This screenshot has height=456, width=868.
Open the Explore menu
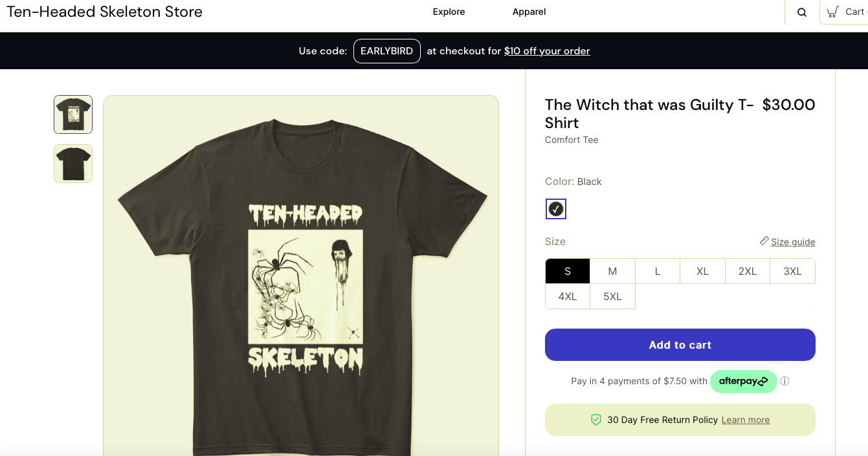(449, 12)
